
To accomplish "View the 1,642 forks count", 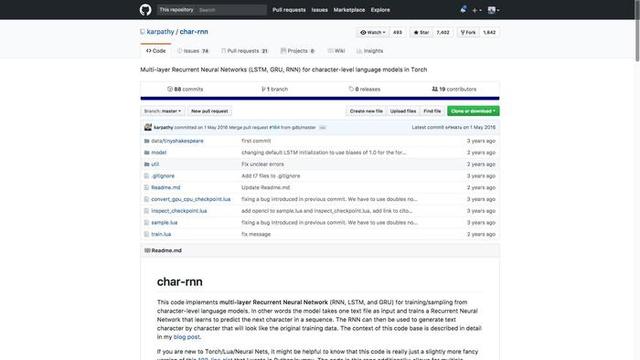I will click(489, 32).
